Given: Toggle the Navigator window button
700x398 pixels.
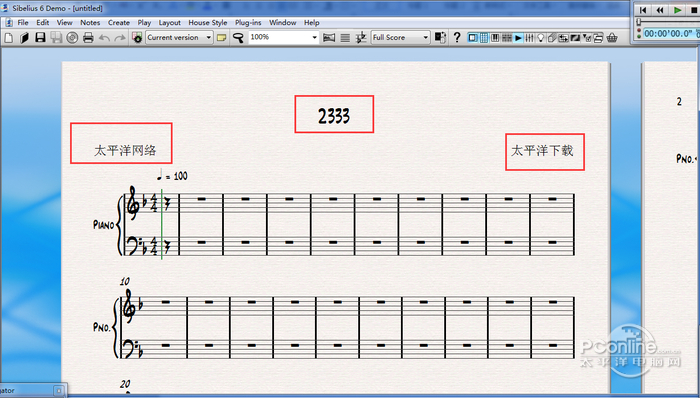Looking at the screenshot, I should pyautogui.click(x=472, y=37).
